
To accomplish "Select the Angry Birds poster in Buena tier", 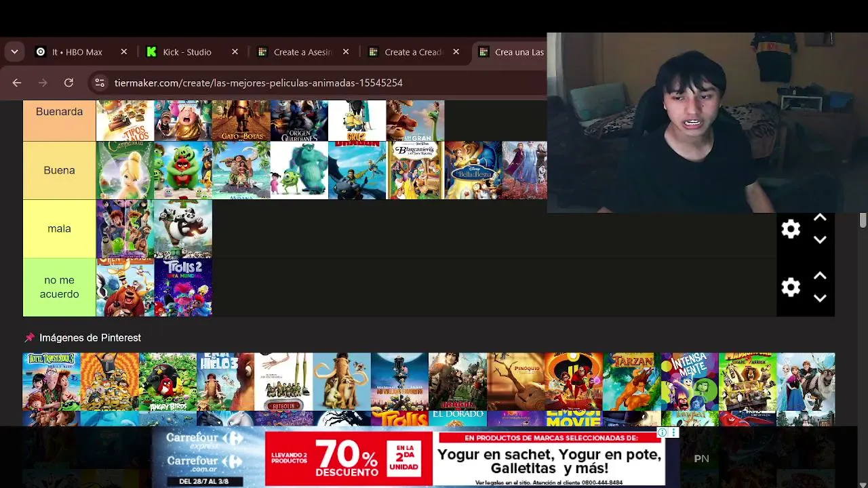I will click(x=183, y=170).
